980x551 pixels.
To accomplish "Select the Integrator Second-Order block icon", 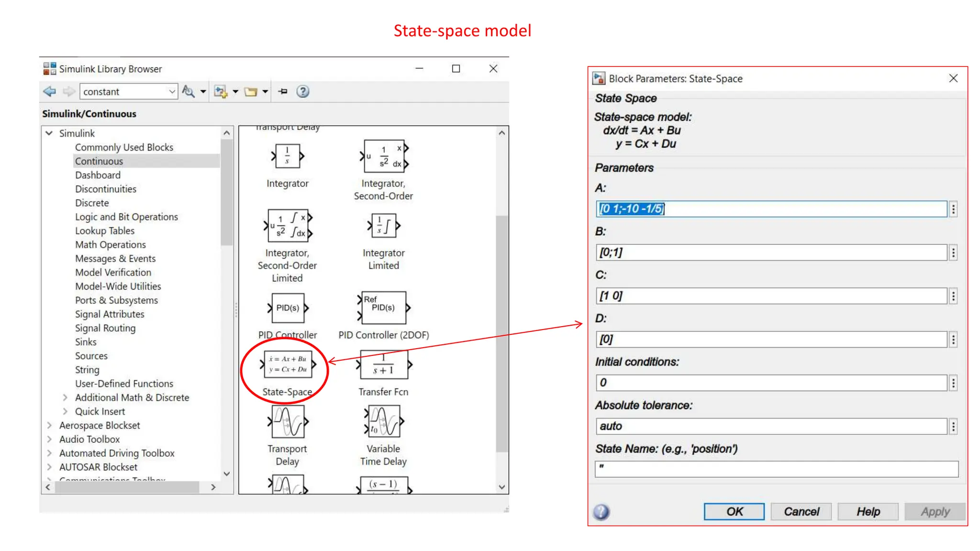I will [x=384, y=156].
